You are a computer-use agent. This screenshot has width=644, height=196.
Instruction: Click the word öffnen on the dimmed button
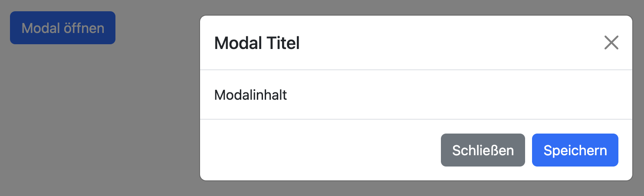click(x=84, y=28)
